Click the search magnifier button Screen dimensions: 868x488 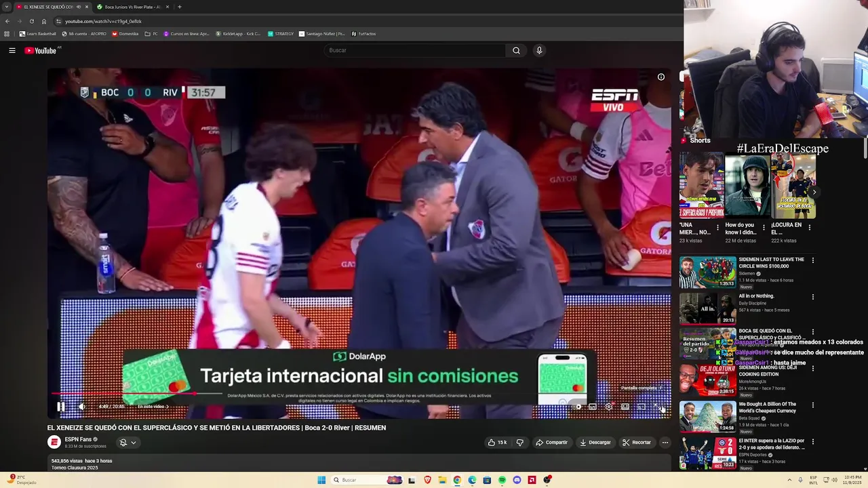point(516,50)
